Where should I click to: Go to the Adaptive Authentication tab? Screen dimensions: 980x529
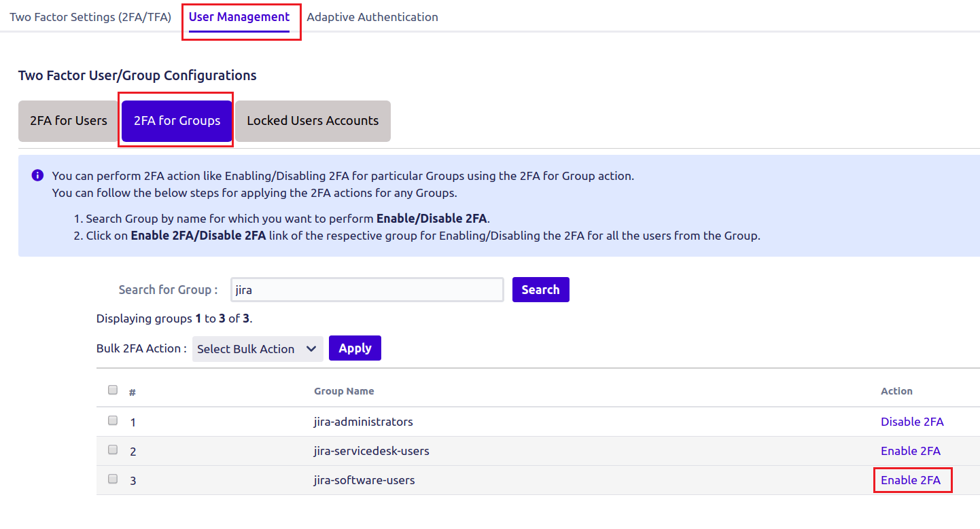click(372, 17)
